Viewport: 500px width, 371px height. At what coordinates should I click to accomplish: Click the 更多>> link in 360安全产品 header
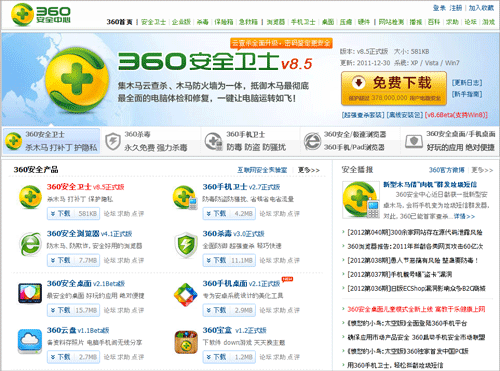coord(309,170)
